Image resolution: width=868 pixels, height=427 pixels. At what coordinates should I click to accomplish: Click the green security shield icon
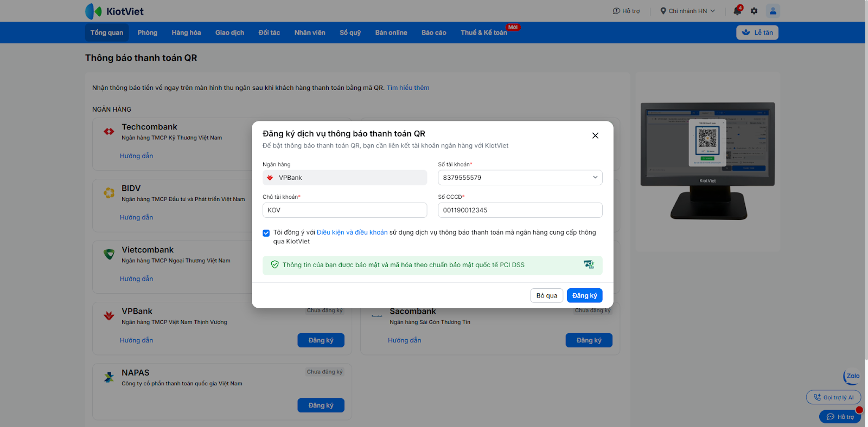(275, 264)
